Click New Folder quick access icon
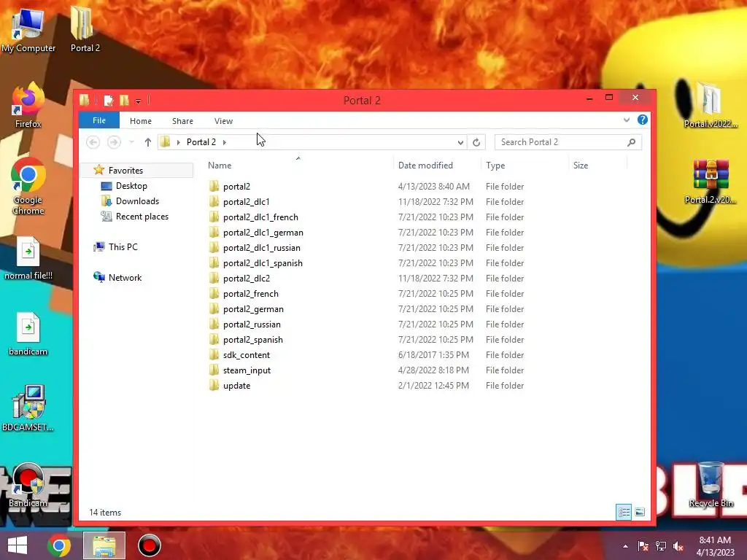This screenshot has width=747, height=560. [124, 101]
